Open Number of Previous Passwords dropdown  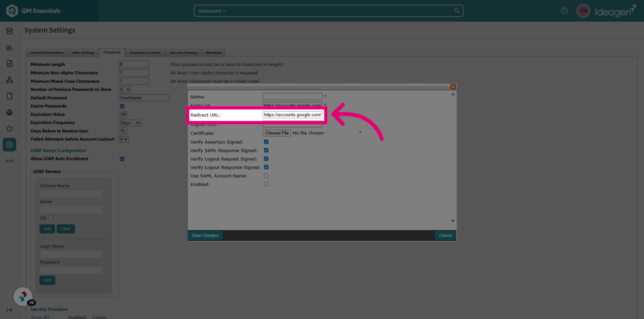point(125,90)
